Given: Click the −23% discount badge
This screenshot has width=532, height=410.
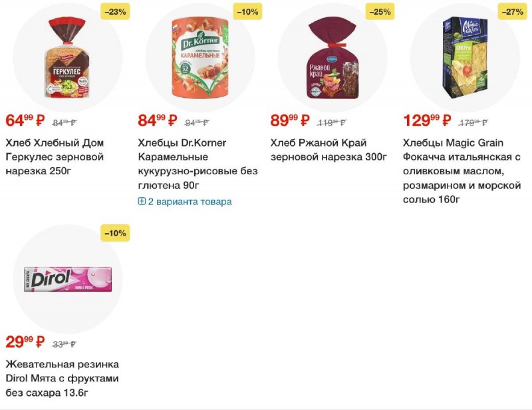Looking at the screenshot, I should coord(115,12).
